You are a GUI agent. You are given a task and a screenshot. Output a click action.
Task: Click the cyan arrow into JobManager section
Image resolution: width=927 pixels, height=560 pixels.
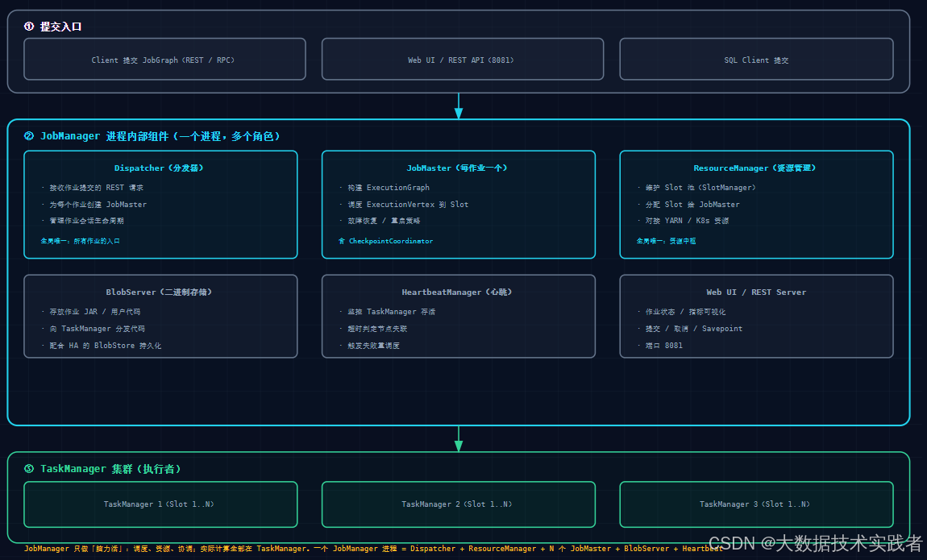(458, 106)
